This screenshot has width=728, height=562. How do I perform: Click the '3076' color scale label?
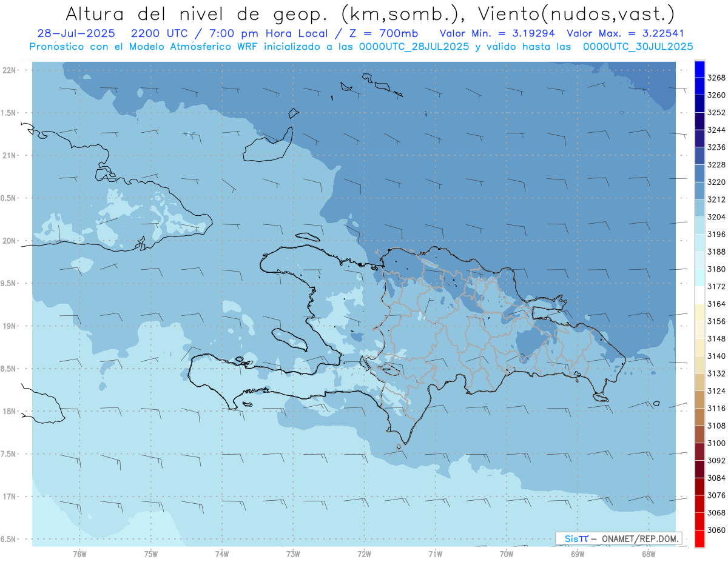716,495
